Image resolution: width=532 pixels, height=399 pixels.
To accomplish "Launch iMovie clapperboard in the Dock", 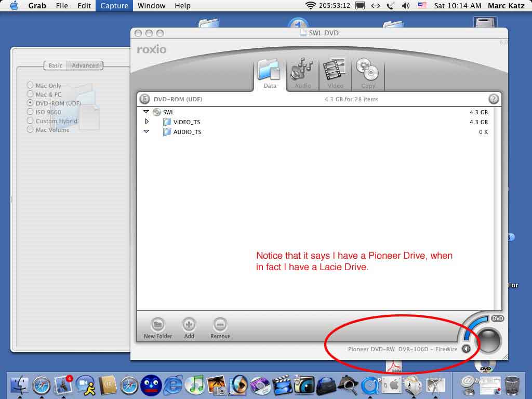I will coord(282,385).
